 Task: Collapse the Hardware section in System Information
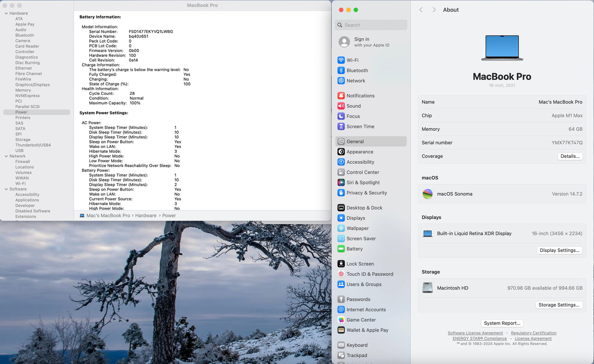(x=6, y=14)
